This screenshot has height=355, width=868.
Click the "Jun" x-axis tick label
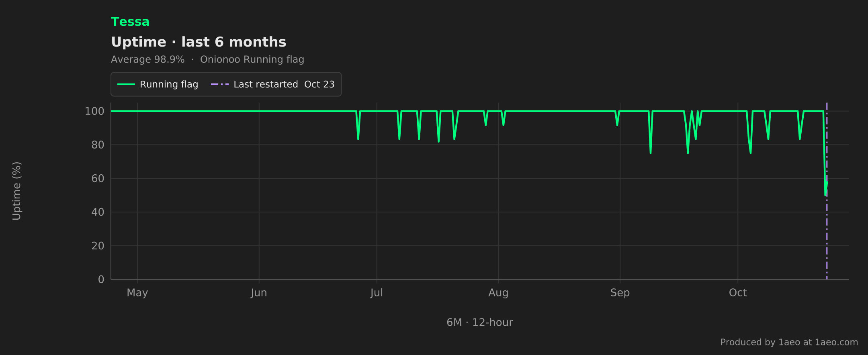(259, 293)
